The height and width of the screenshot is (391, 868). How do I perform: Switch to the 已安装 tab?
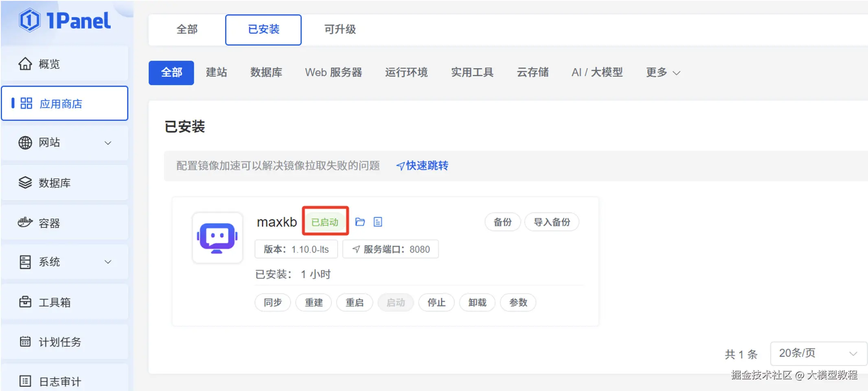263,30
